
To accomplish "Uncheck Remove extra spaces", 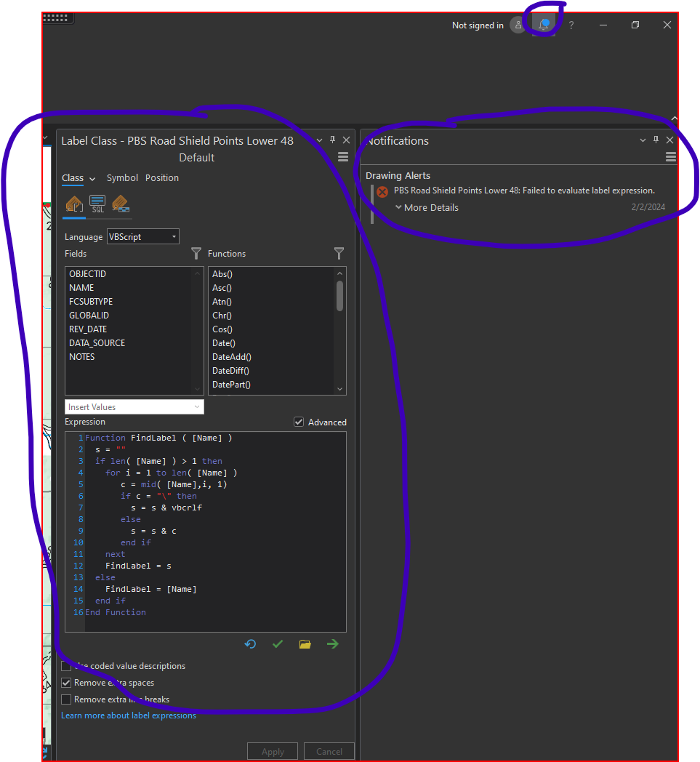I will point(66,683).
